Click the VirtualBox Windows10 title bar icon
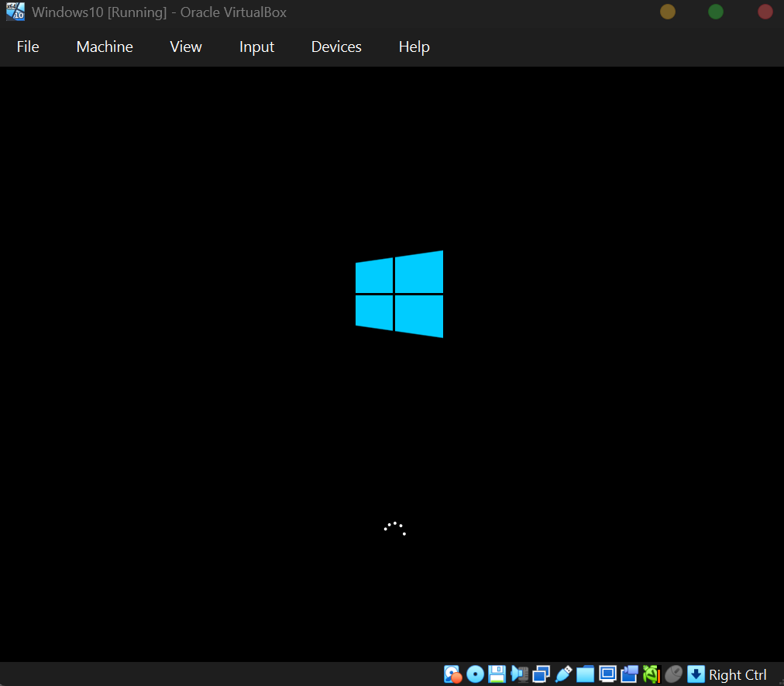 point(15,12)
